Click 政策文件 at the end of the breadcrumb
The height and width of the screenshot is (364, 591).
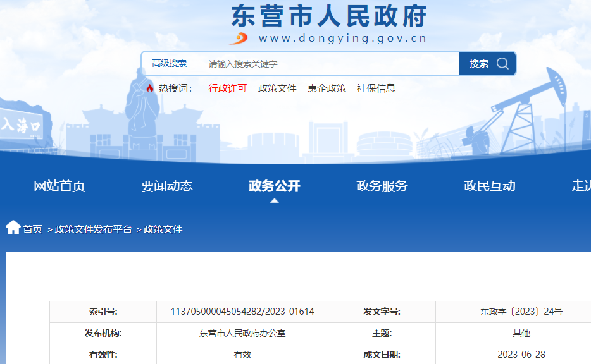click(163, 229)
